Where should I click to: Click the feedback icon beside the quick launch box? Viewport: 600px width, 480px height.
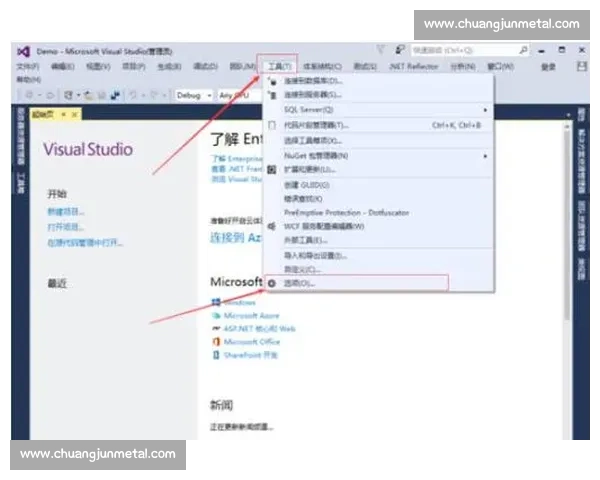click(x=400, y=50)
